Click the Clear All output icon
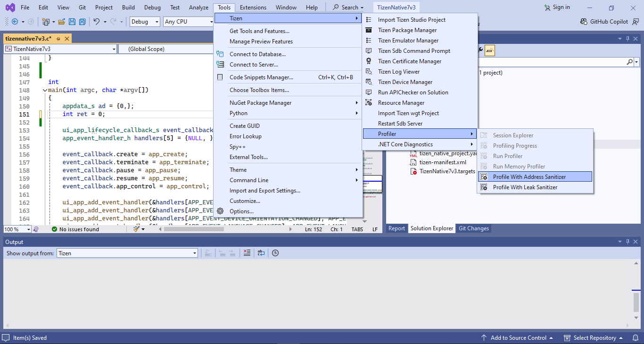 [x=247, y=253]
